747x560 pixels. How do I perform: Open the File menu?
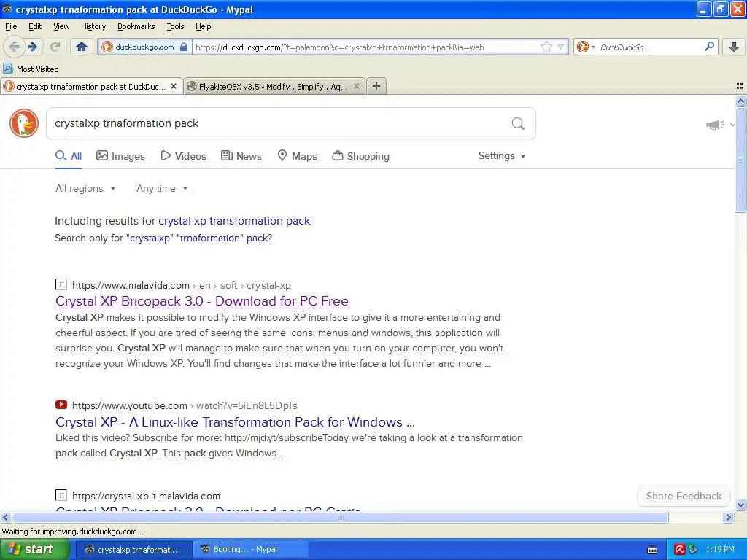tap(11, 26)
